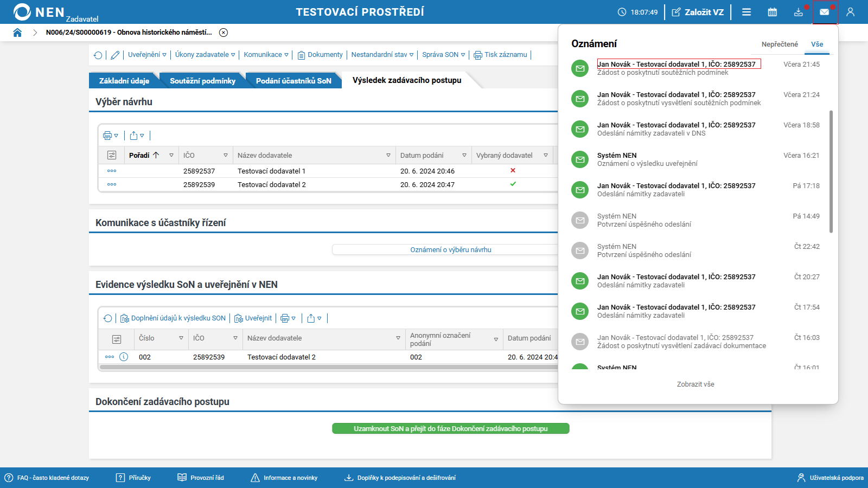The image size is (868, 488).
Task: Open filter for Název dodavatele column
Action: pyautogui.click(x=388, y=156)
